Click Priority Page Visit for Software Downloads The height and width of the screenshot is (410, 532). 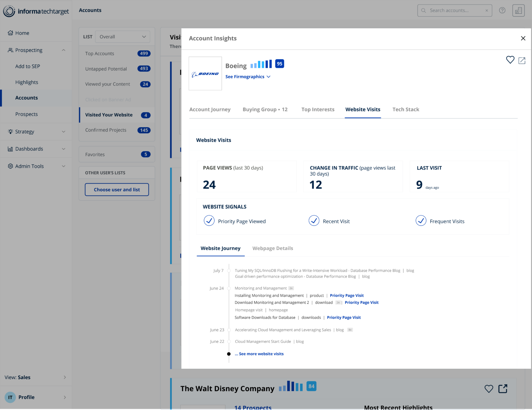[344, 318]
